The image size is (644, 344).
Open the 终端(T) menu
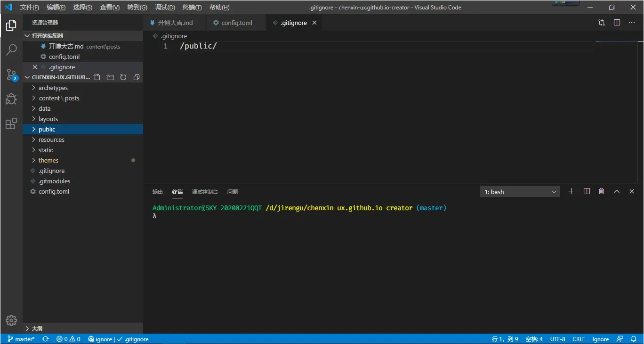tap(192, 8)
